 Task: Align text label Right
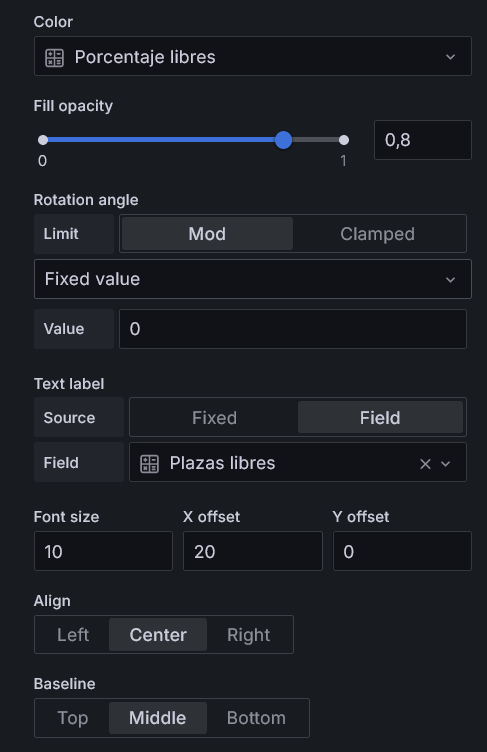(x=249, y=634)
